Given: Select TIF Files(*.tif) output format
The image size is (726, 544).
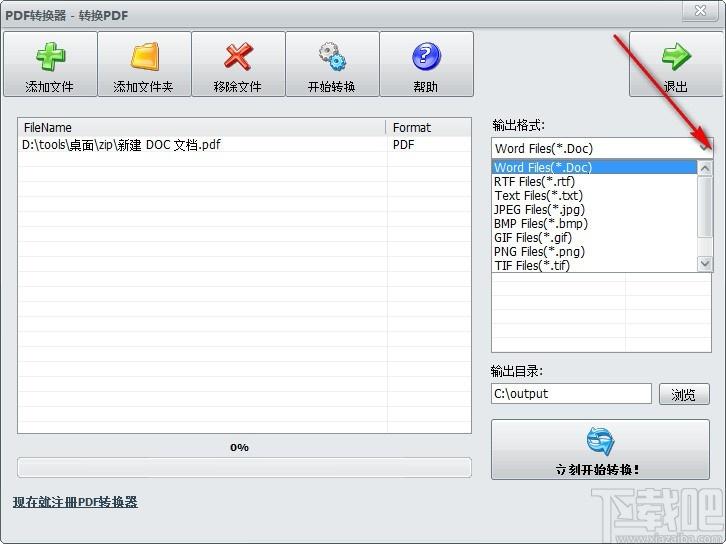Looking at the screenshot, I should pos(595,265).
